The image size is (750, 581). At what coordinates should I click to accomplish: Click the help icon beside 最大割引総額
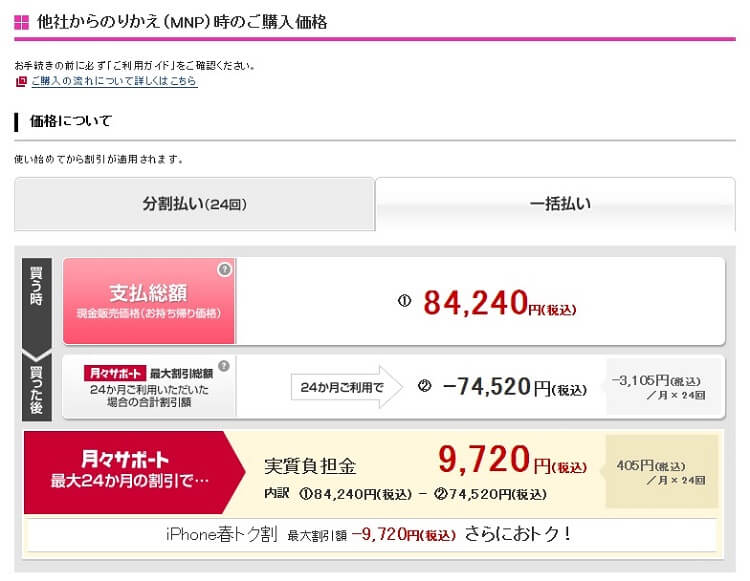[224, 366]
